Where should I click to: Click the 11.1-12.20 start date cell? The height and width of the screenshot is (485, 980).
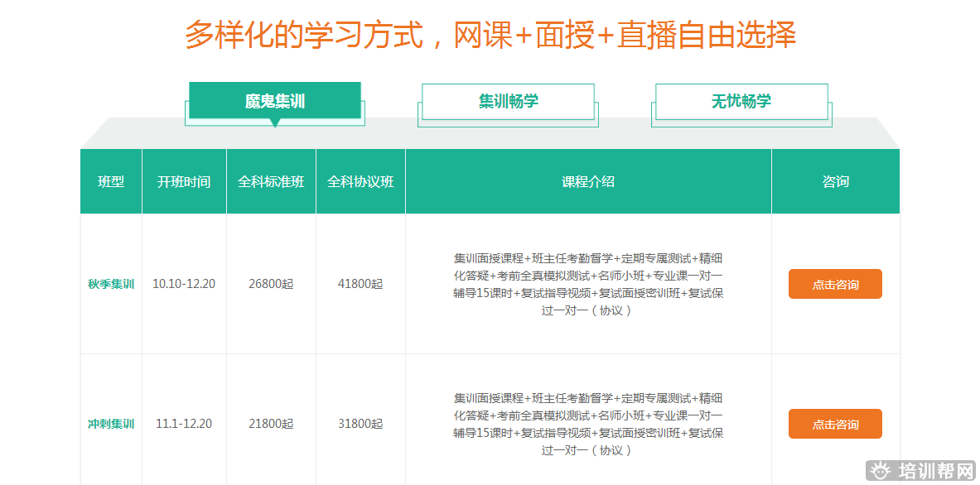(184, 424)
